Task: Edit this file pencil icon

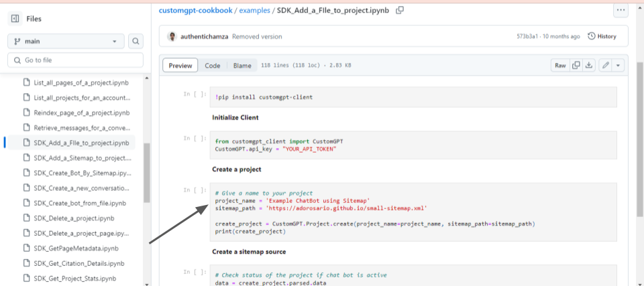Action: [x=605, y=65]
